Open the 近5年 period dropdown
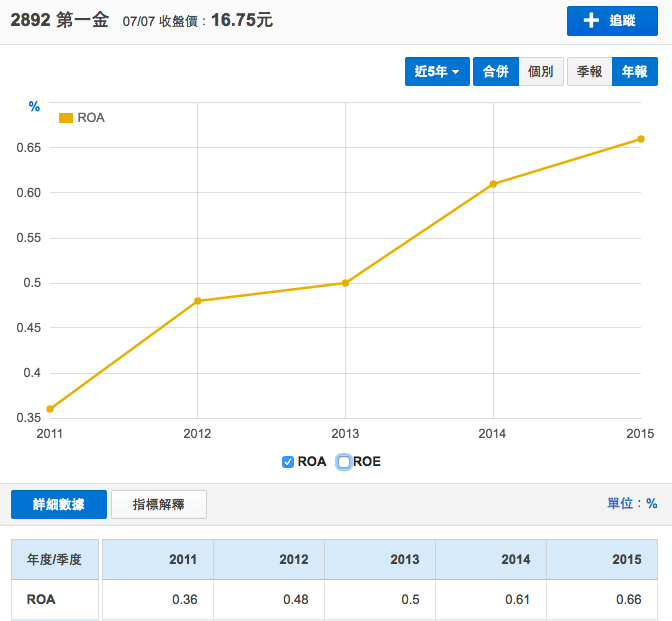 pyautogui.click(x=437, y=72)
